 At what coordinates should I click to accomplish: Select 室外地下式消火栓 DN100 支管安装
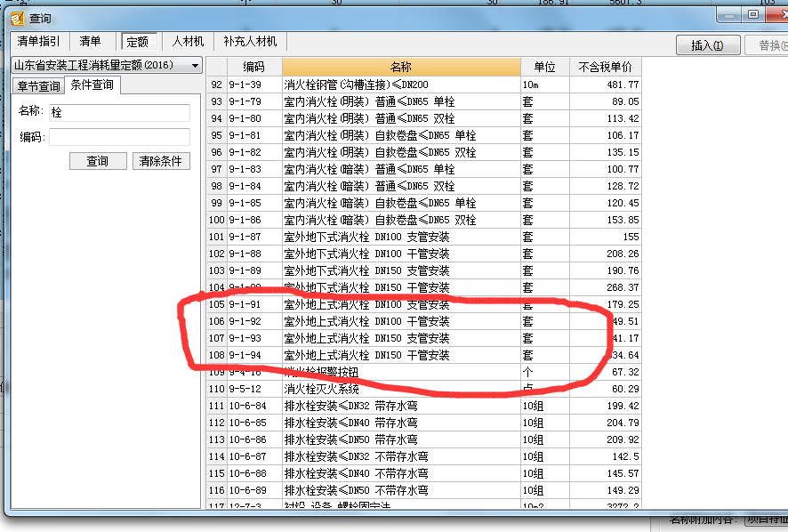click(424, 237)
